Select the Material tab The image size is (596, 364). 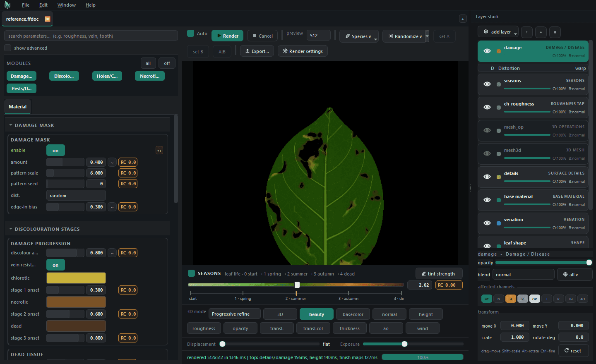[17, 107]
